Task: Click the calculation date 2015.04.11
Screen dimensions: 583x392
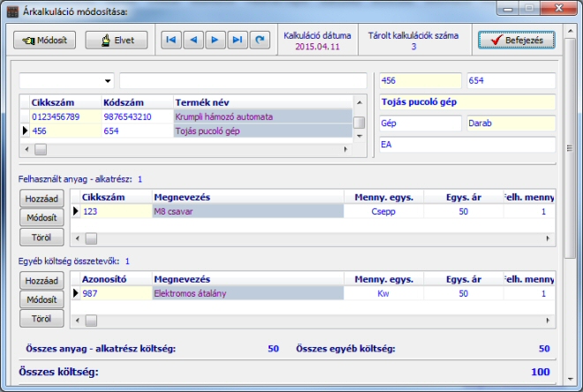Action: click(x=317, y=47)
